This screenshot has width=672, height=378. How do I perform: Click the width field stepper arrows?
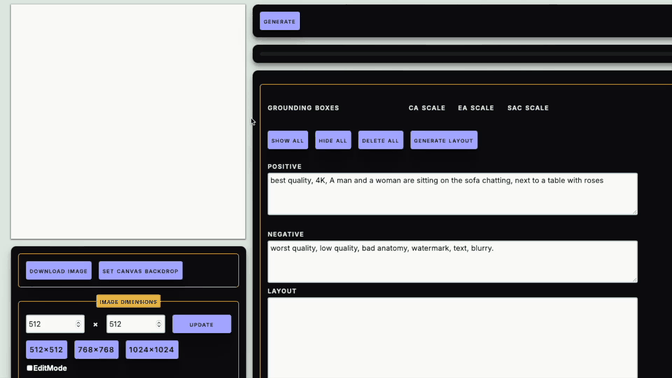78,324
